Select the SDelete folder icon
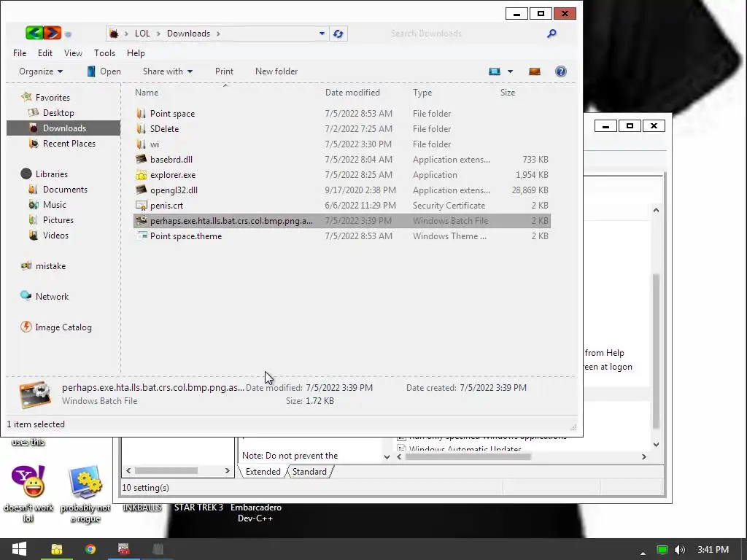 coord(141,128)
